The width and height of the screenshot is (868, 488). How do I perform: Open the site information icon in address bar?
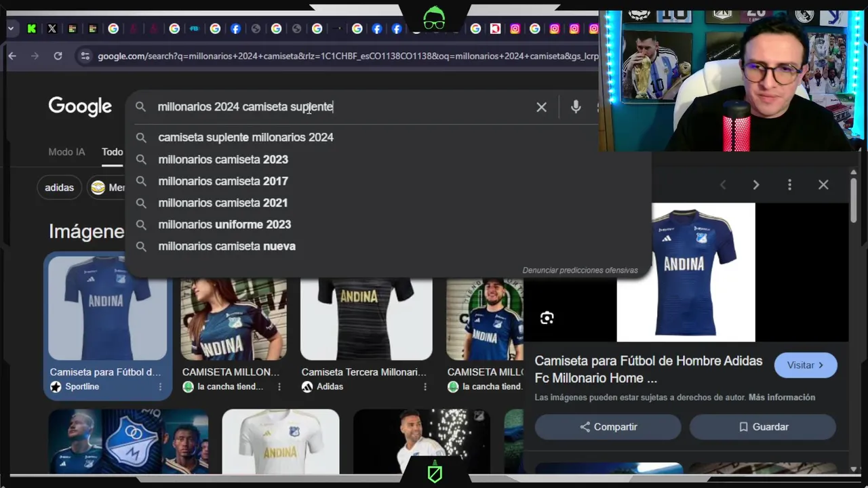[x=85, y=56]
